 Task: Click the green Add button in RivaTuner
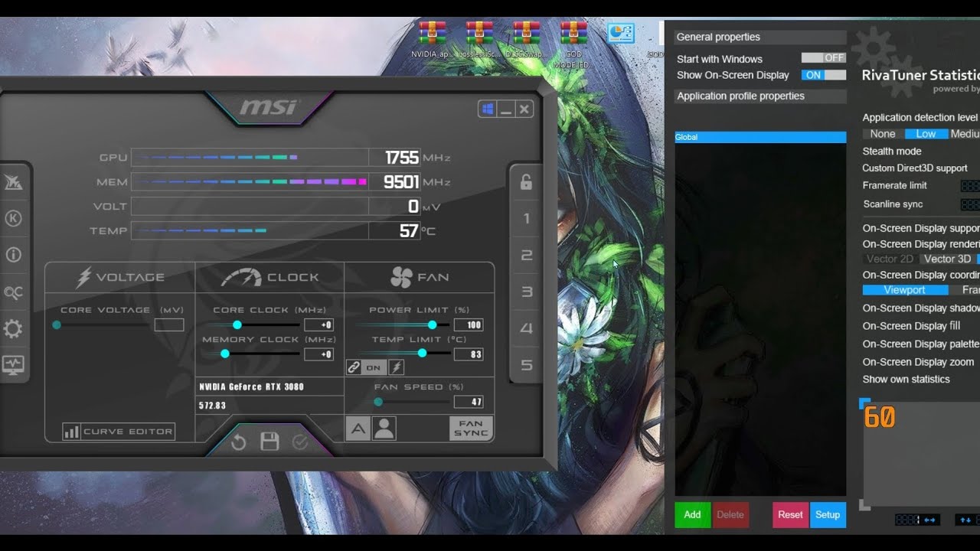[x=692, y=515]
